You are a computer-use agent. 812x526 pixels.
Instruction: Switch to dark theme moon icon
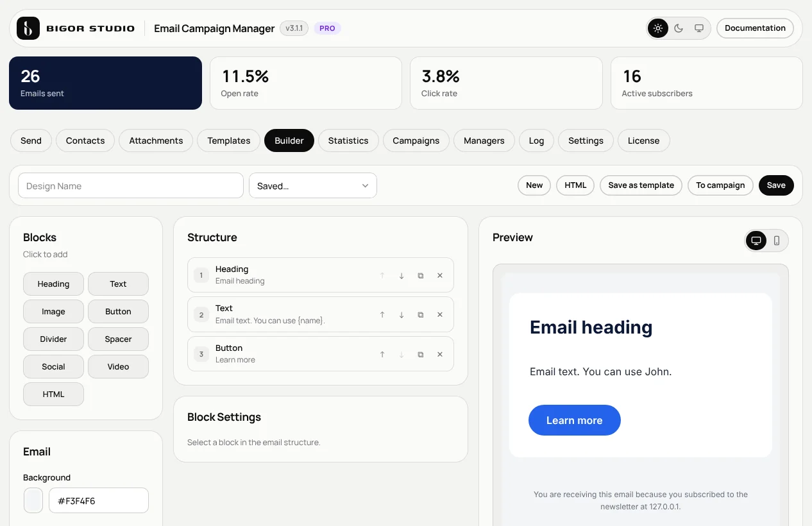pos(679,28)
